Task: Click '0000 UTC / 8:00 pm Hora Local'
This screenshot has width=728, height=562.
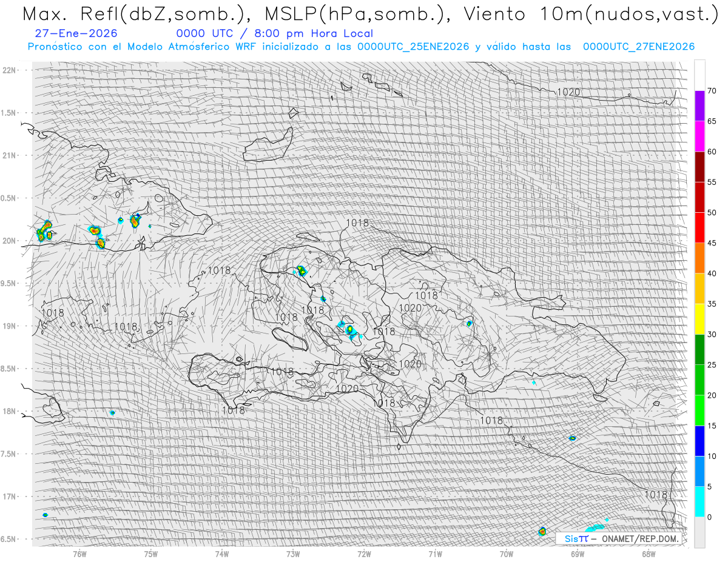Action: click(x=275, y=33)
